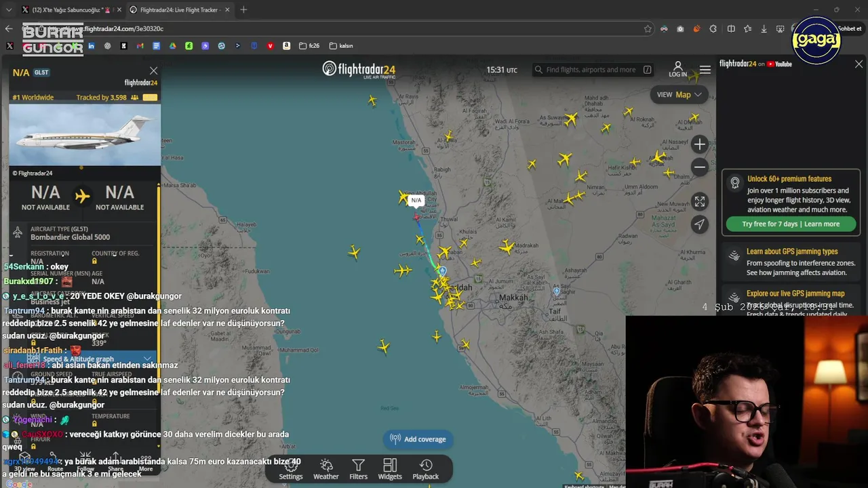Click Try free for 7 days button

point(791,224)
